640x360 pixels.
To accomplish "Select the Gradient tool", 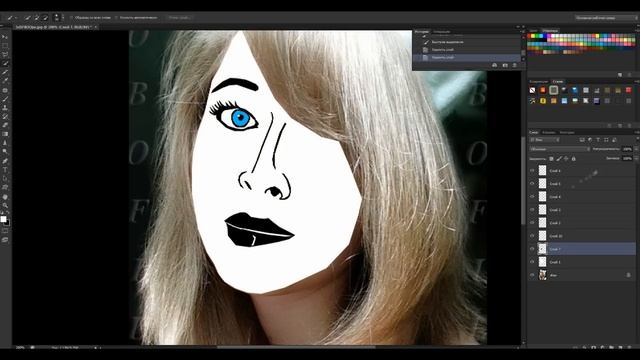I will pos(5,134).
